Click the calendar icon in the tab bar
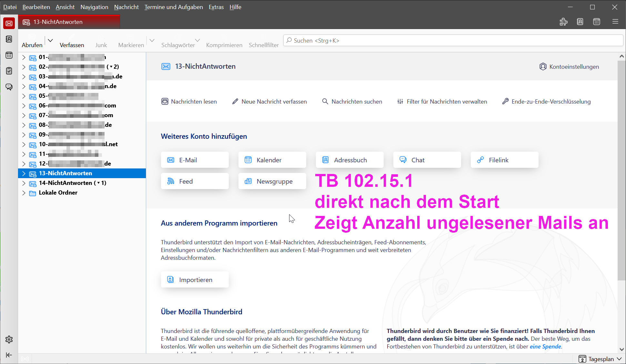This screenshot has height=364, width=626. click(x=597, y=22)
